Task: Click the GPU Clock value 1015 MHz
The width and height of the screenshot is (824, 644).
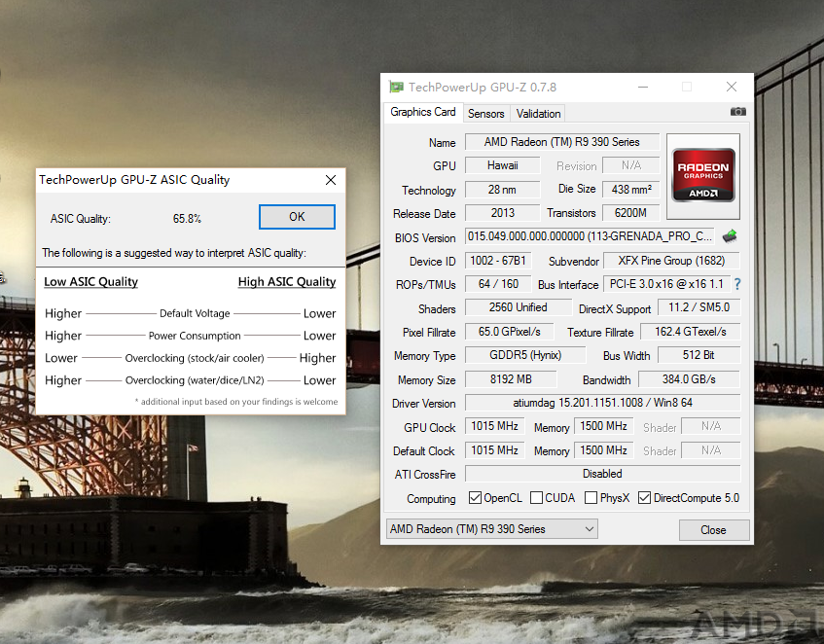Action: 494,426
